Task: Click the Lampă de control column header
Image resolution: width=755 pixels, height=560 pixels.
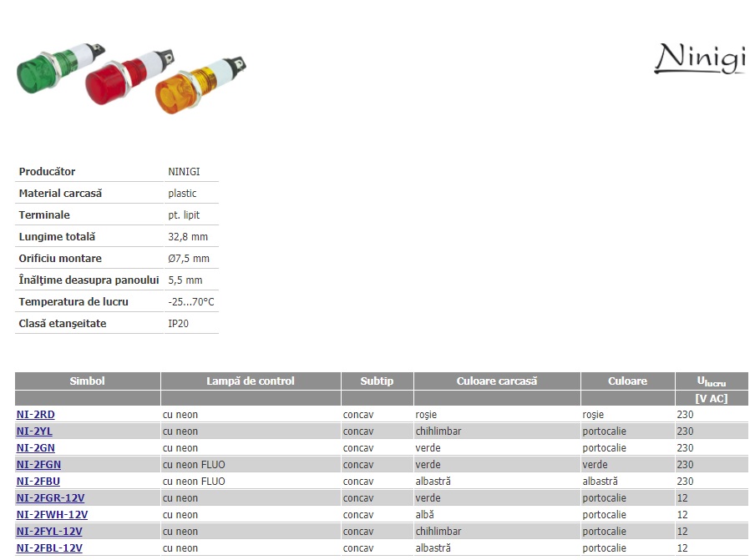Action: (x=251, y=381)
